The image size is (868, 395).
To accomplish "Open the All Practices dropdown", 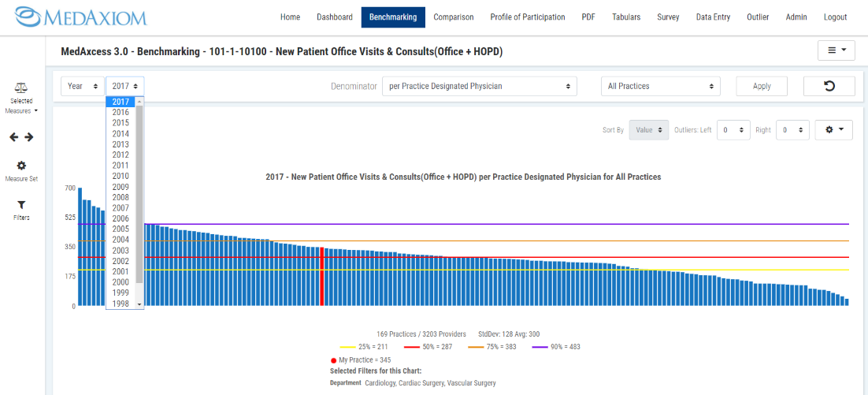I will pos(660,86).
